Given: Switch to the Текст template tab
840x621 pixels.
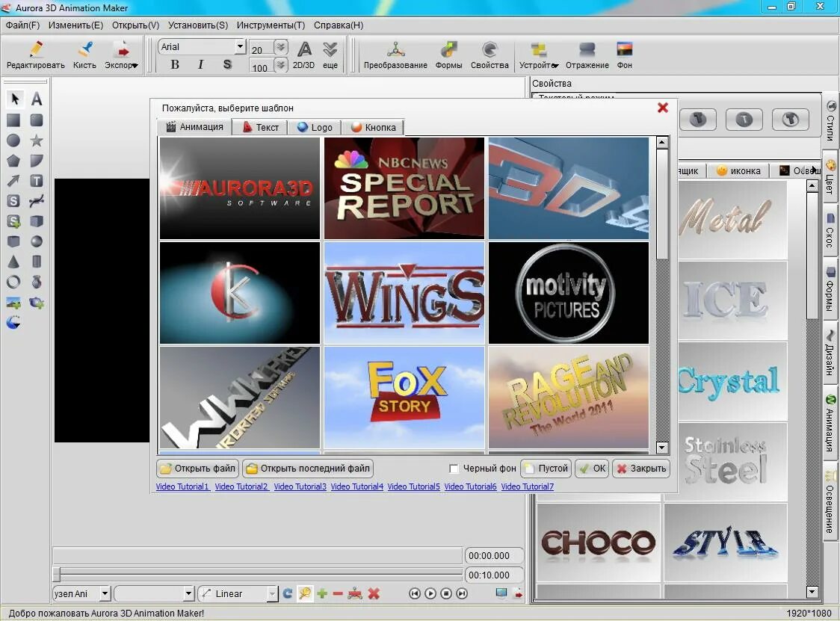Looking at the screenshot, I should click(261, 128).
